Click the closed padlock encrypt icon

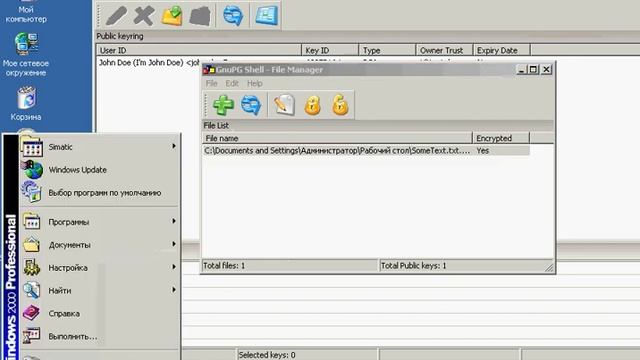pos(313,105)
